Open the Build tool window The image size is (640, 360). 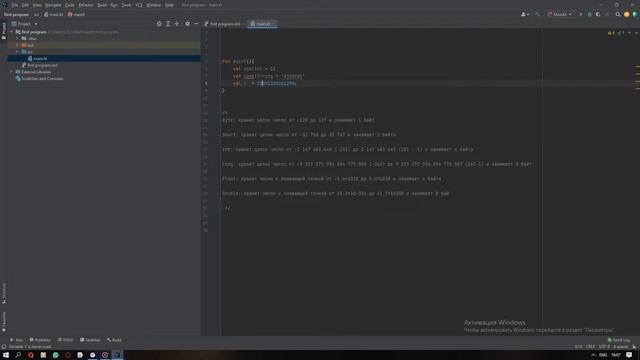114,340
